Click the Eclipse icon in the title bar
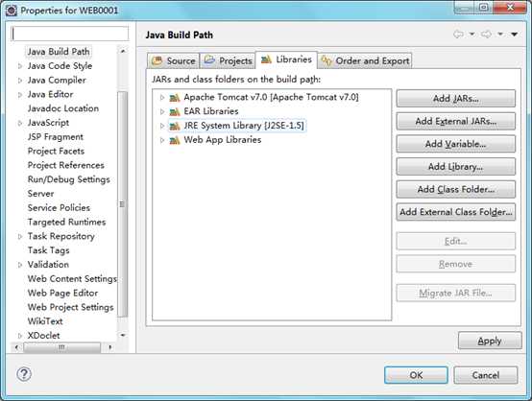 (x=12, y=11)
